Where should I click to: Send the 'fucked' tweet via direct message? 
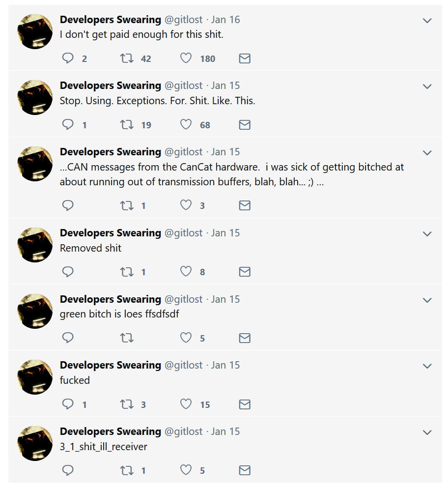pos(245,404)
